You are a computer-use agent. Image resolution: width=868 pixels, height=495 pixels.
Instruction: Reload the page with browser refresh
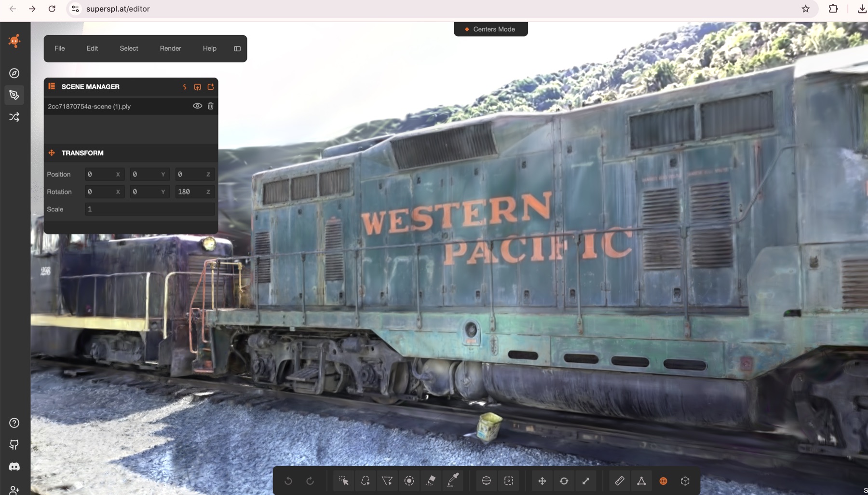tap(52, 9)
